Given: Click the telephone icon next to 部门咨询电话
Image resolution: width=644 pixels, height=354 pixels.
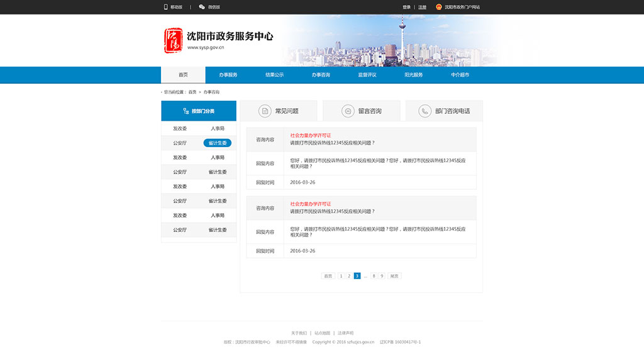Looking at the screenshot, I should pos(425,111).
